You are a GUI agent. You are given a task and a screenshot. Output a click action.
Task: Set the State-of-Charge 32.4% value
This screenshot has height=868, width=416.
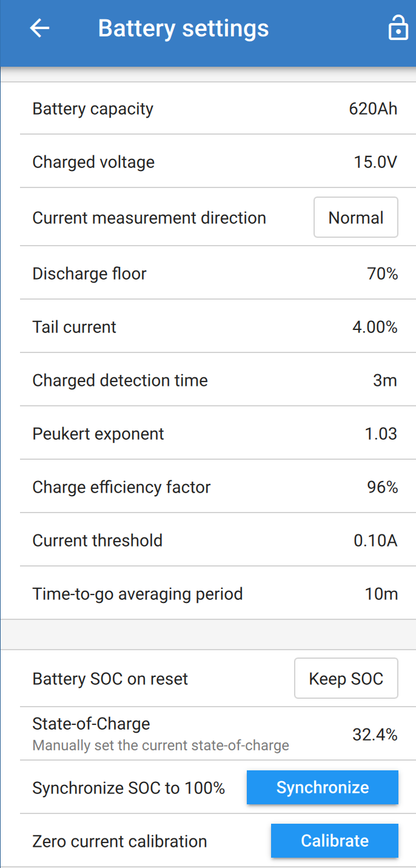coord(375,735)
